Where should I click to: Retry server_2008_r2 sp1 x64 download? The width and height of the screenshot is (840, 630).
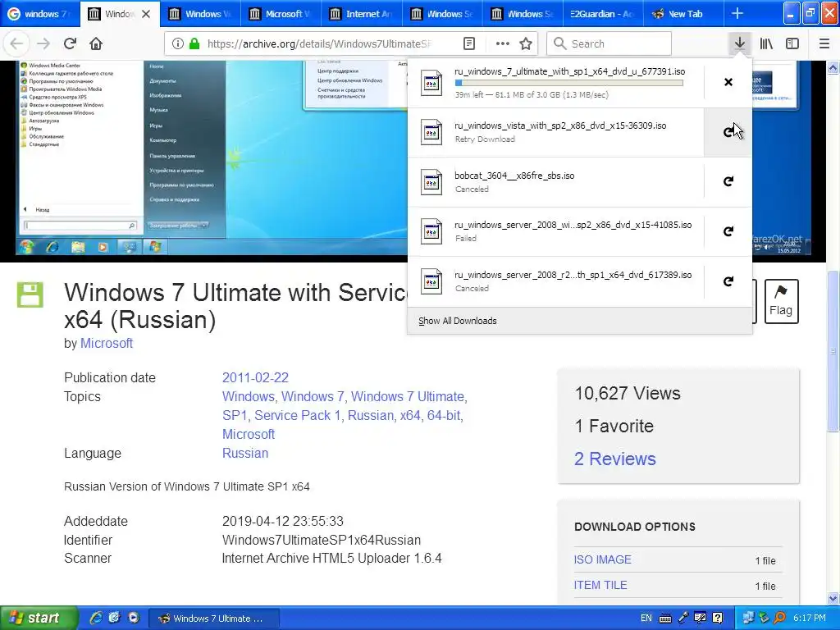tap(728, 281)
